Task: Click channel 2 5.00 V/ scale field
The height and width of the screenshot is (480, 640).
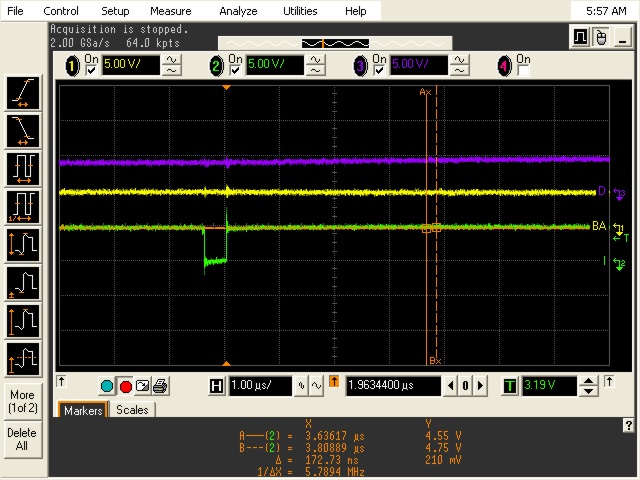Action: coord(275,65)
